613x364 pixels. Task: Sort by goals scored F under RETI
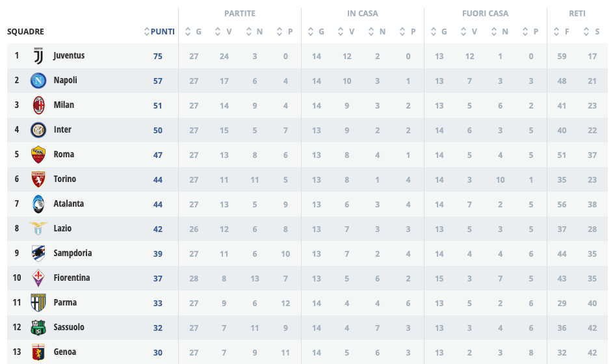tap(562, 31)
